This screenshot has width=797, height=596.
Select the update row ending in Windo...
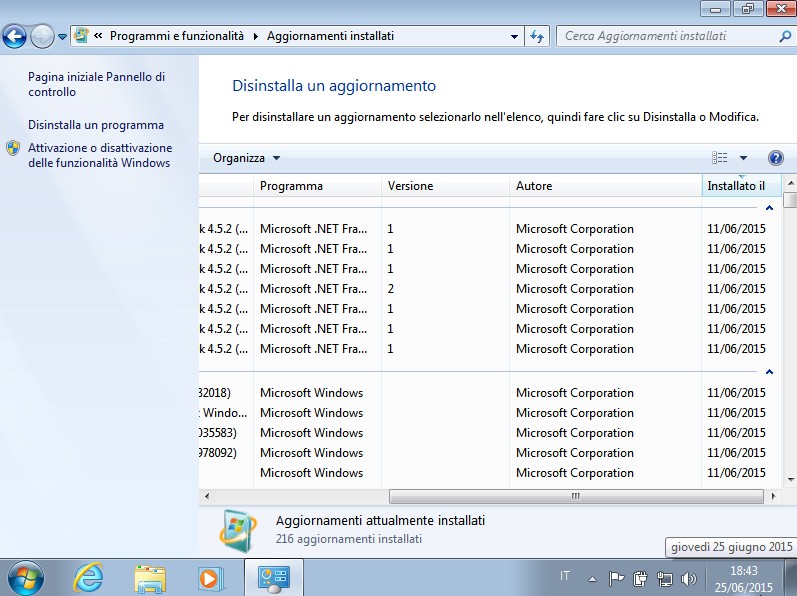click(488, 413)
